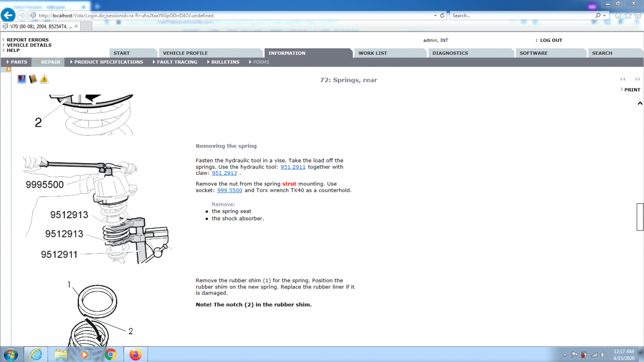
Task: Advance to the next page using double-right arrows
Action: [x=638, y=79]
